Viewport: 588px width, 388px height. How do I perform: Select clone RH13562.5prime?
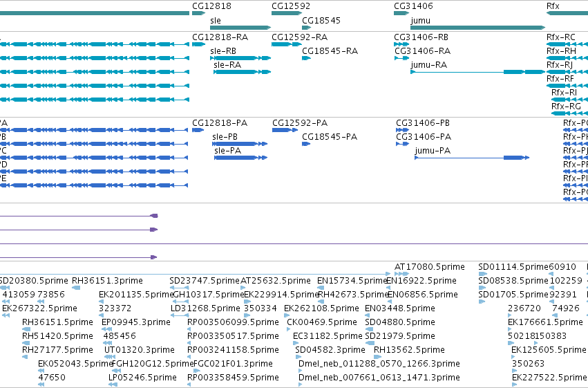(x=409, y=350)
